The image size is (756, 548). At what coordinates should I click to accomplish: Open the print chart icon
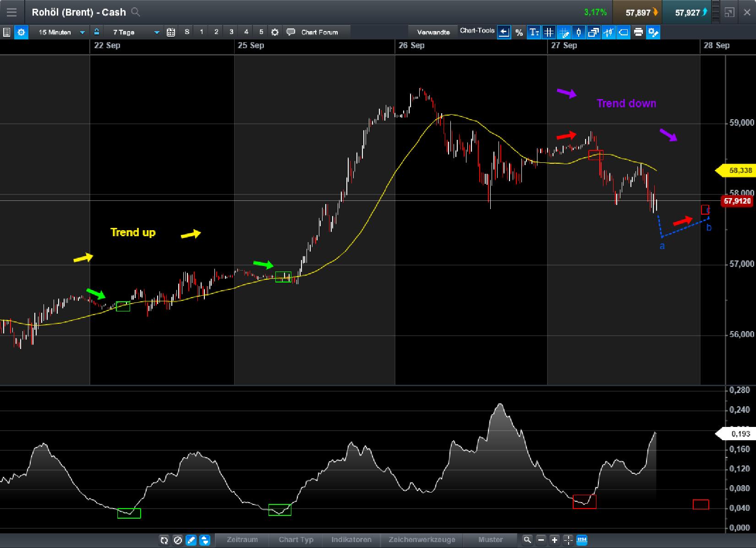638,32
